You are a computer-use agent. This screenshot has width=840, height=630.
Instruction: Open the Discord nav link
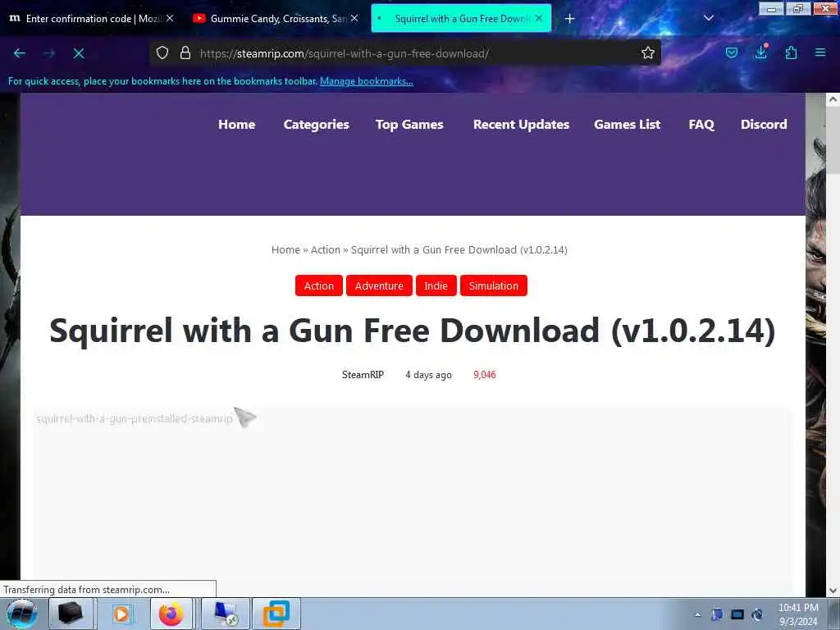(x=764, y=125)
